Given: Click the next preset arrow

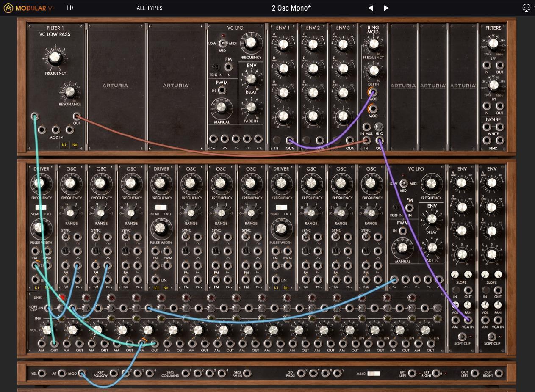Looking at the screenshot, I should (x=386, y=8).
